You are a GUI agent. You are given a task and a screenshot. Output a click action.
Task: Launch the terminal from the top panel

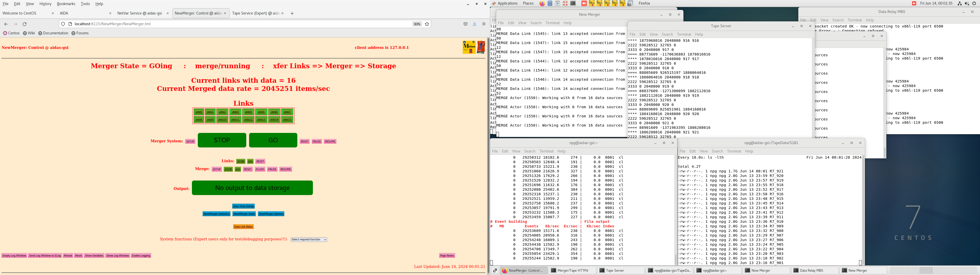pyautogui.click(x=573, y=3)
